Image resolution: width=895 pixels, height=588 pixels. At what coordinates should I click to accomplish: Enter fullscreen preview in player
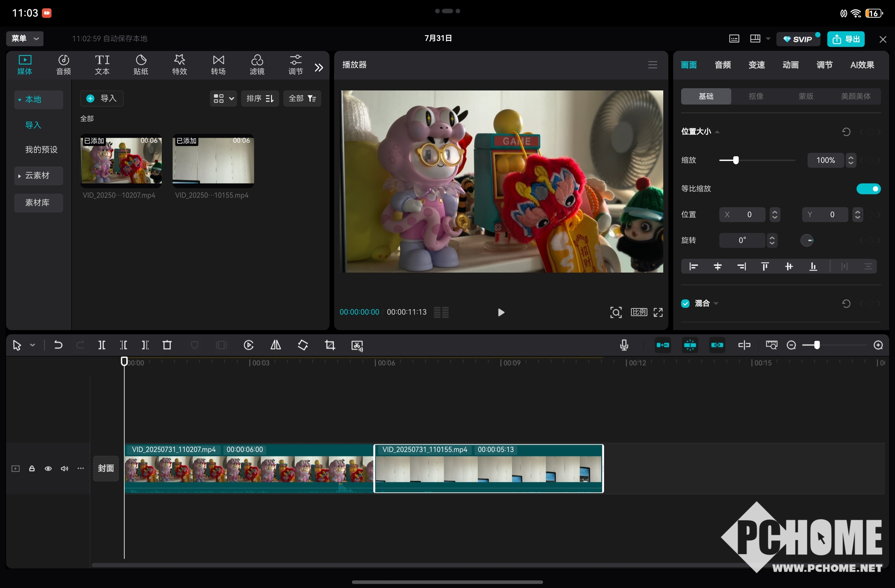click(x=658, y=312)
